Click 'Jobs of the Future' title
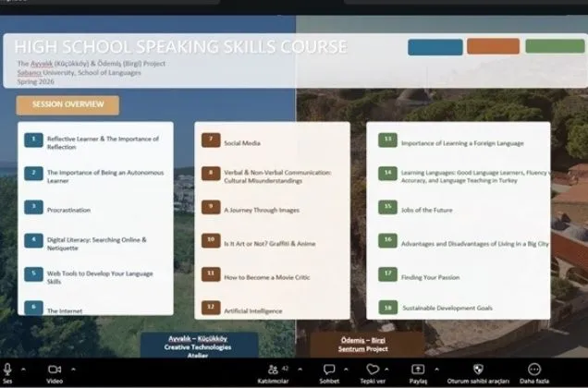The image size is (588, 388). (x=427, y=210)
